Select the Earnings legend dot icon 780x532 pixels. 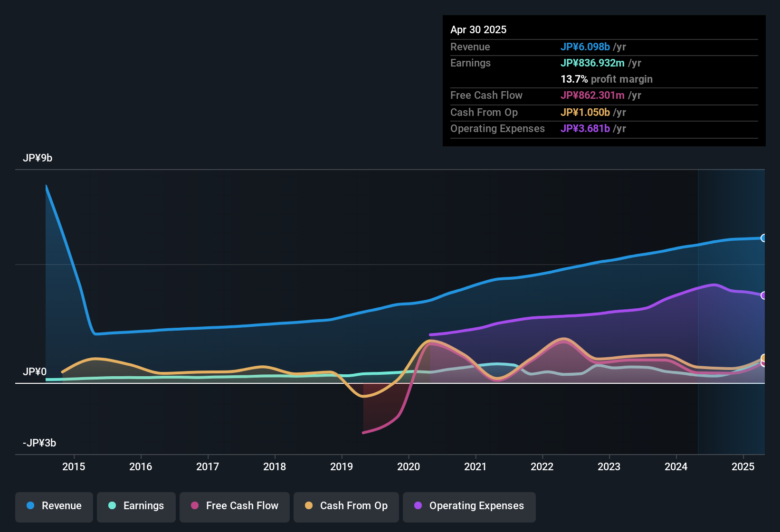(x=112, y=506)
